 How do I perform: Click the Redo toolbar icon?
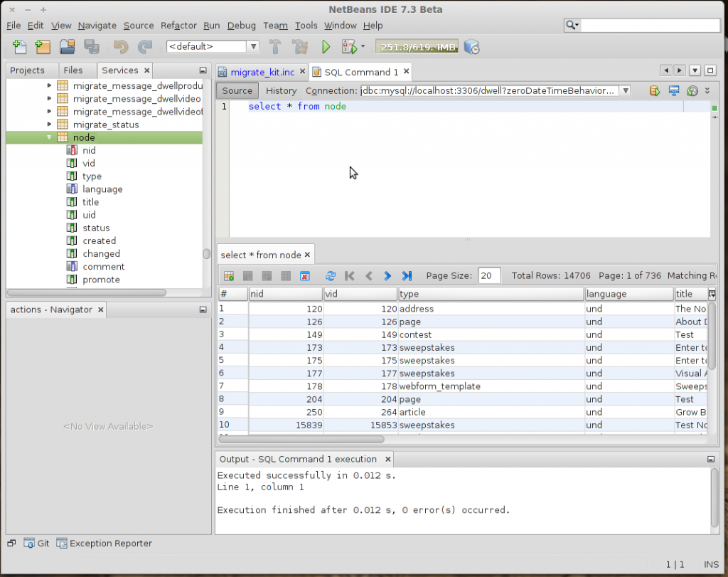(145, 47)
